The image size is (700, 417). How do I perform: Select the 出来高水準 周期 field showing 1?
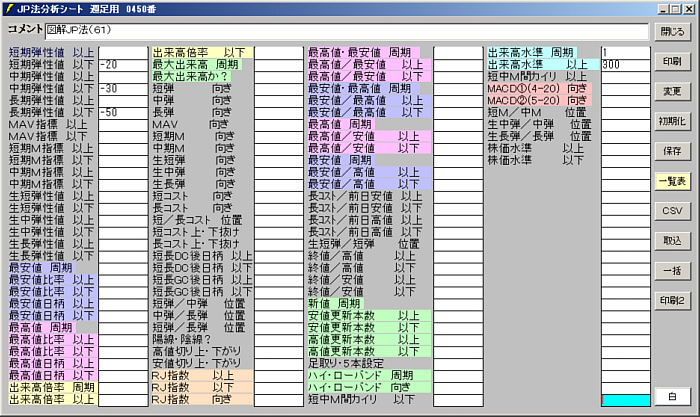tap(624, 52)
